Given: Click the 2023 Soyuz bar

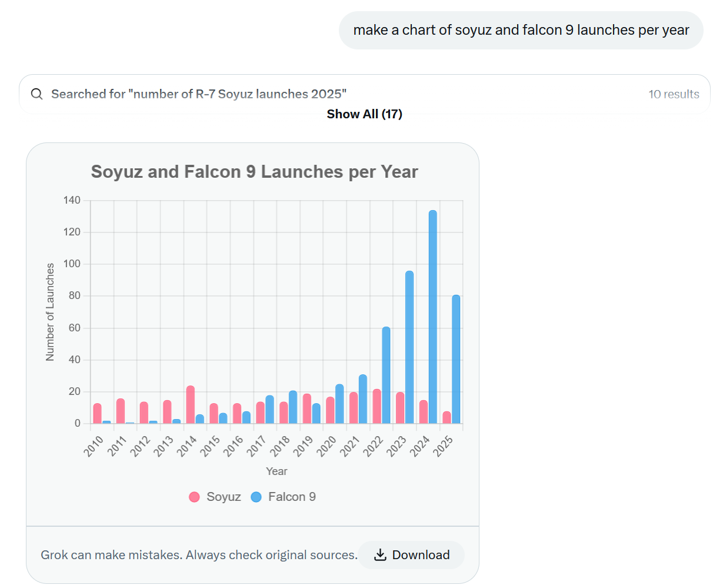Looking at the screenshot, I should tap(400, 408).
